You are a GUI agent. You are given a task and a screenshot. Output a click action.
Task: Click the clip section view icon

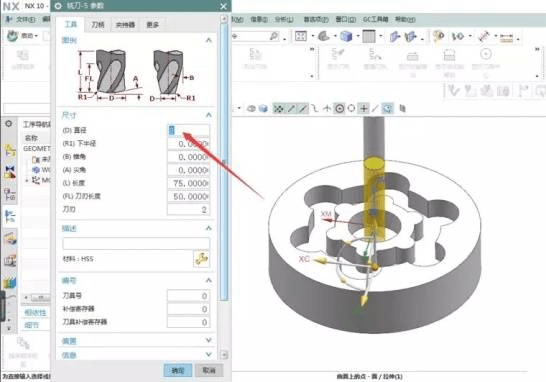(x=395, y=36)
